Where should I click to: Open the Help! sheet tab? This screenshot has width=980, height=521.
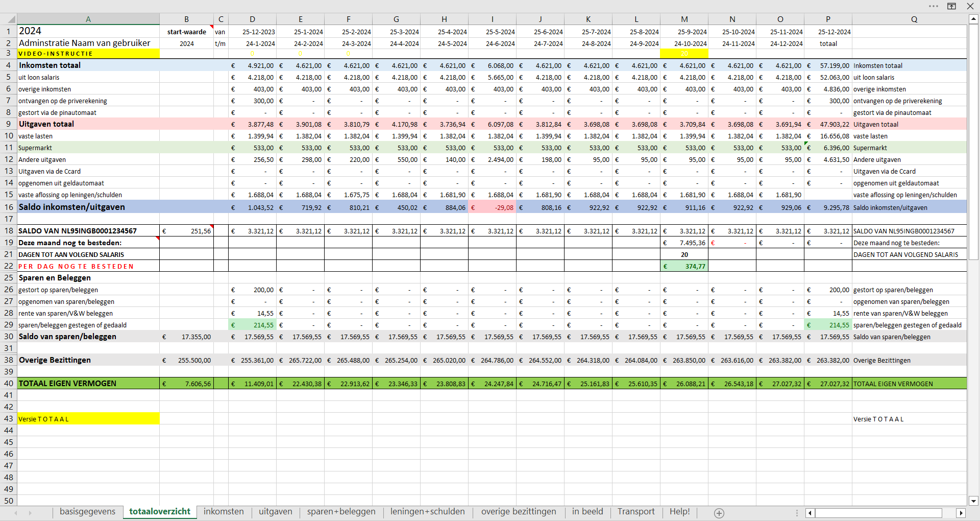coord(679,512)
